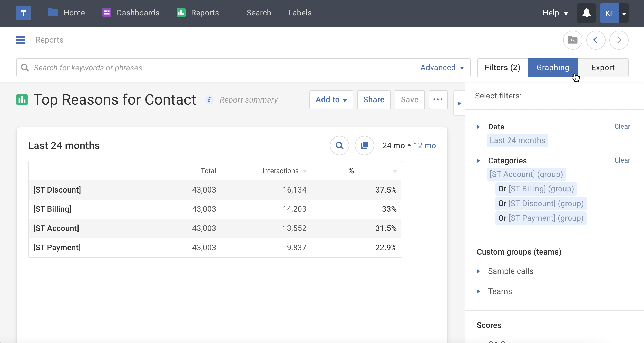Click the magnifier icon in table header
Screen dimensions: 644x343
coord(339,146)
